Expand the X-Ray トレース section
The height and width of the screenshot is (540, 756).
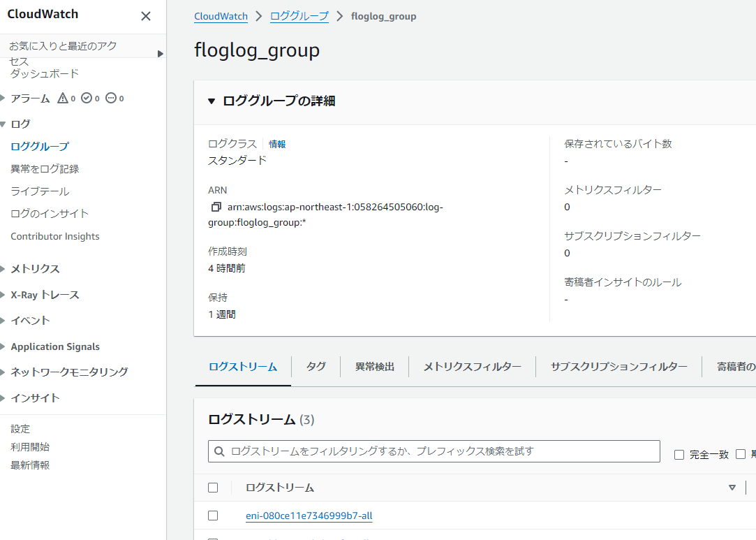point(2,295)
